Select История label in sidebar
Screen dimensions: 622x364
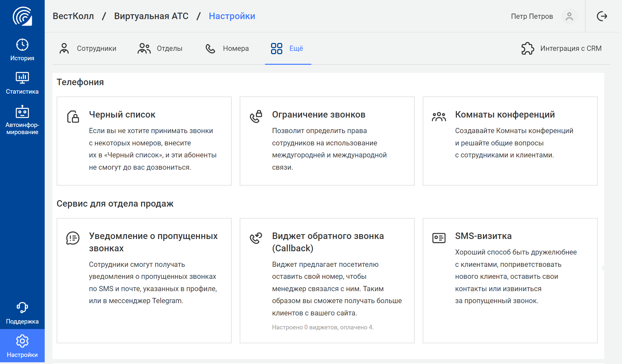(x=22, y=58)
